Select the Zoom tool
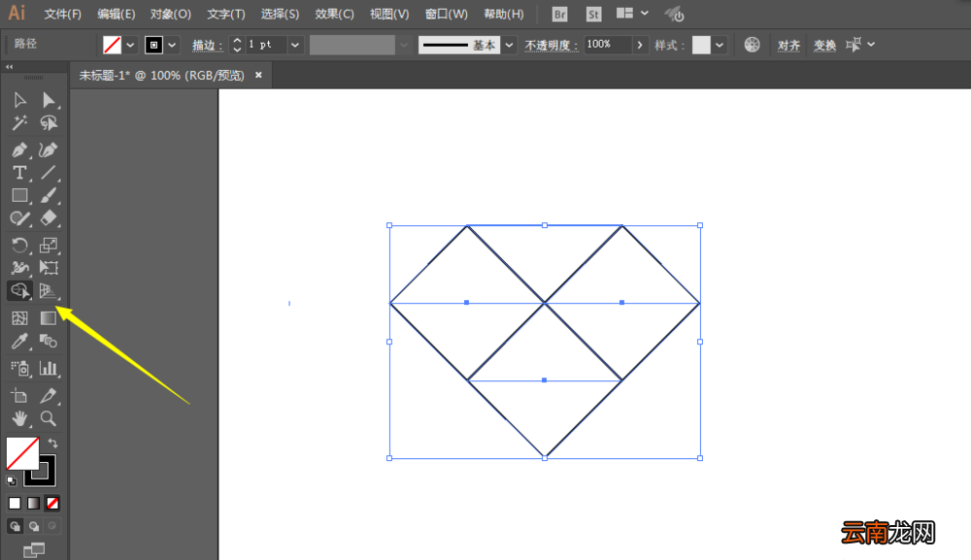Screen dimensions: 971x560 (x=49, y=419)
